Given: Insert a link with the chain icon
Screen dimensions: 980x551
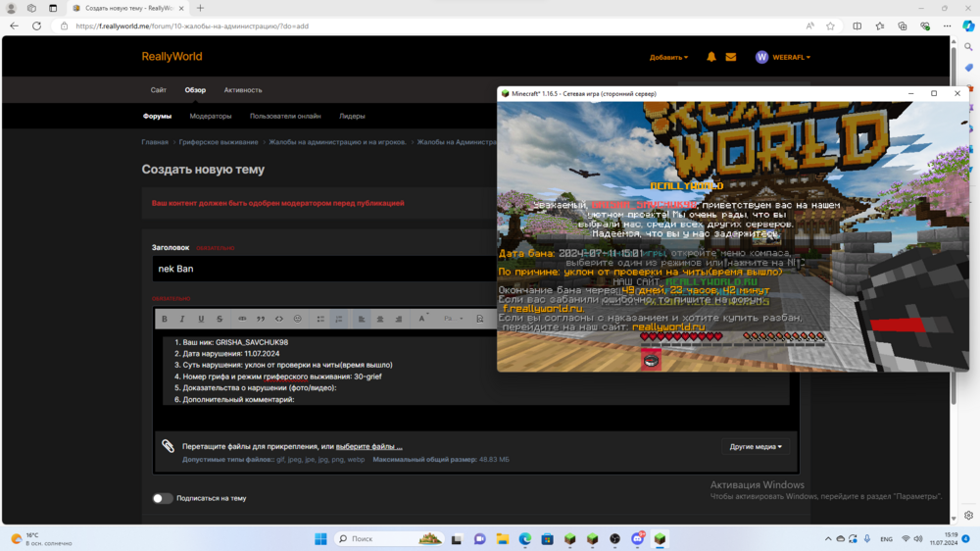Looking at the screenshot, I should 242,319.
